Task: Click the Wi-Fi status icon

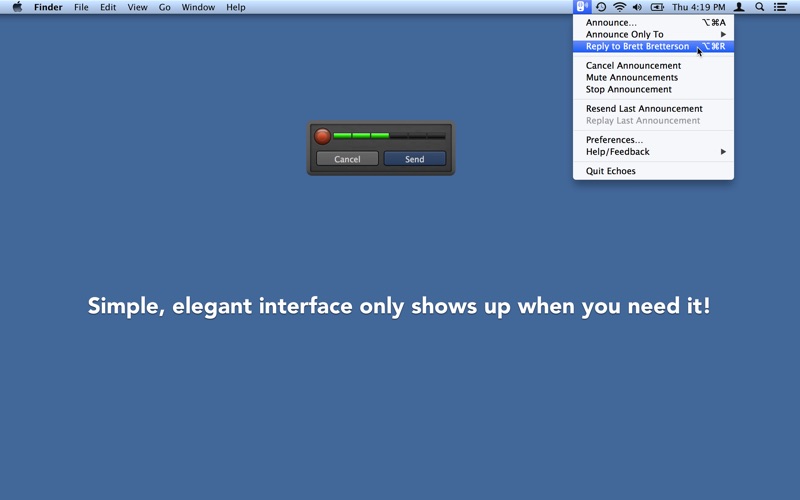Action: [x=619, y=7]
